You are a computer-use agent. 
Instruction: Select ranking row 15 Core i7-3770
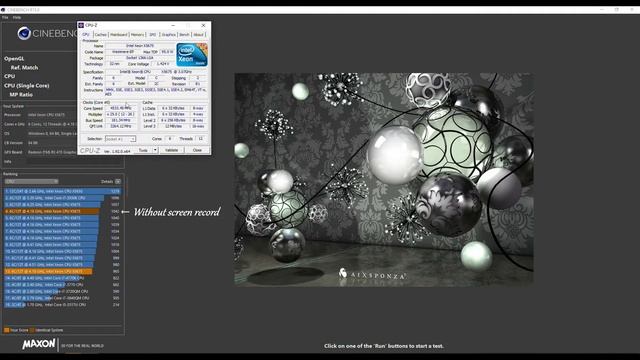coord(63,285)
